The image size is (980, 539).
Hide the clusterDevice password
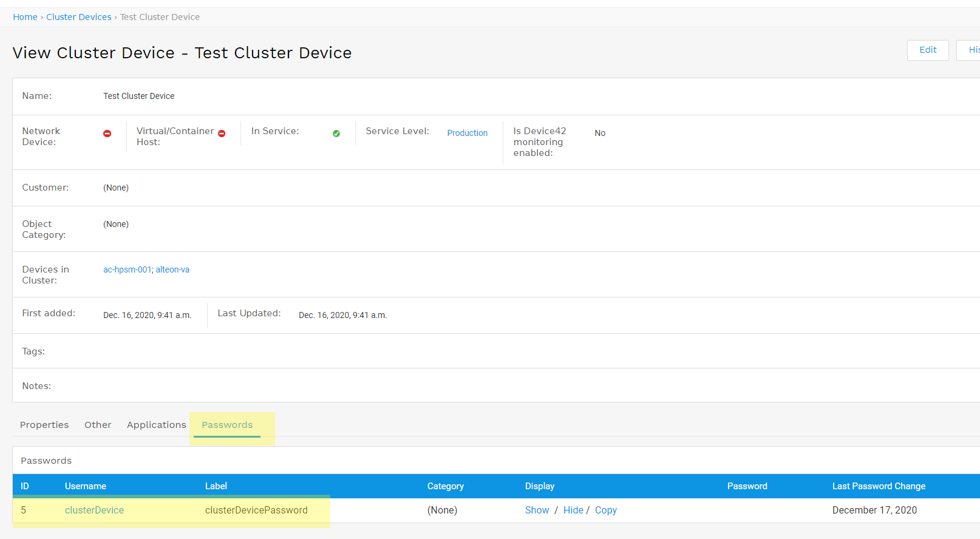(573, 510)
